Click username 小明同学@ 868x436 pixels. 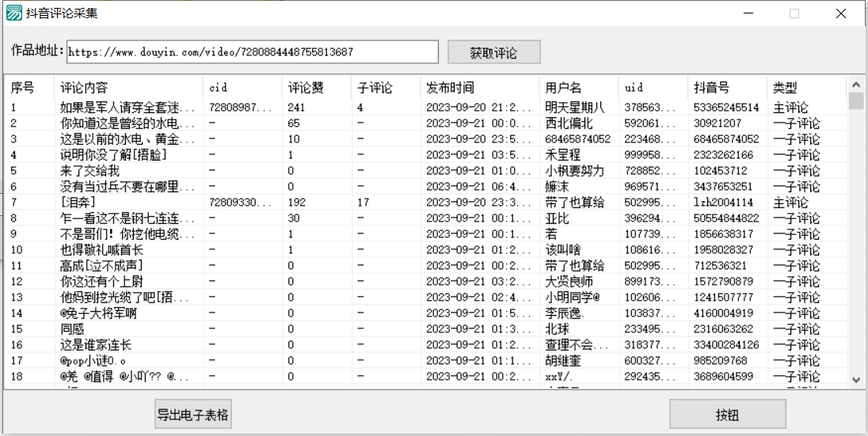click(x=573, y=298)
